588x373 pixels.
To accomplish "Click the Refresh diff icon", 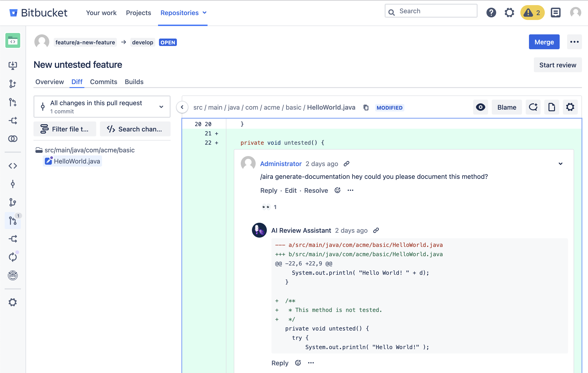I will (x=533, y=107).
